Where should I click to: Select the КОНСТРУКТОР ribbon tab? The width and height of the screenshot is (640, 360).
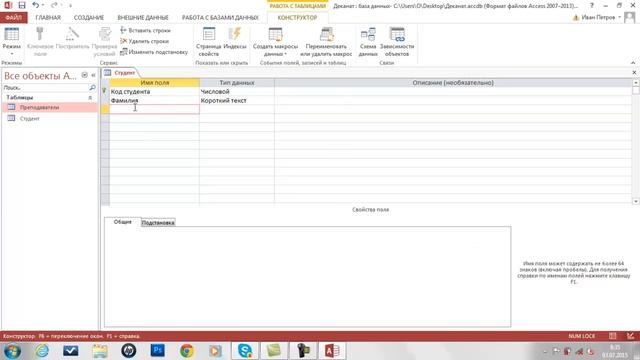297,18
